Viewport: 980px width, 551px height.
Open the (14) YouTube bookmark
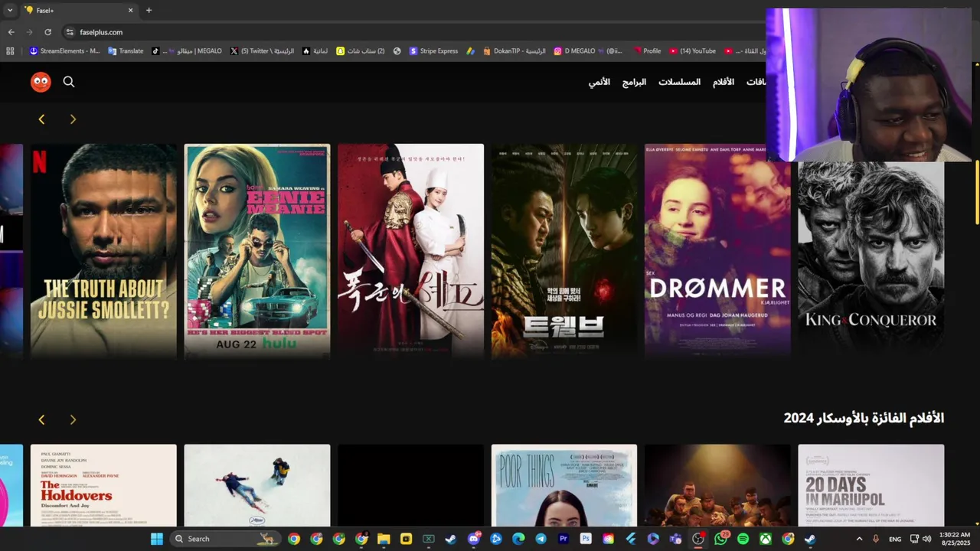(692, 51)
